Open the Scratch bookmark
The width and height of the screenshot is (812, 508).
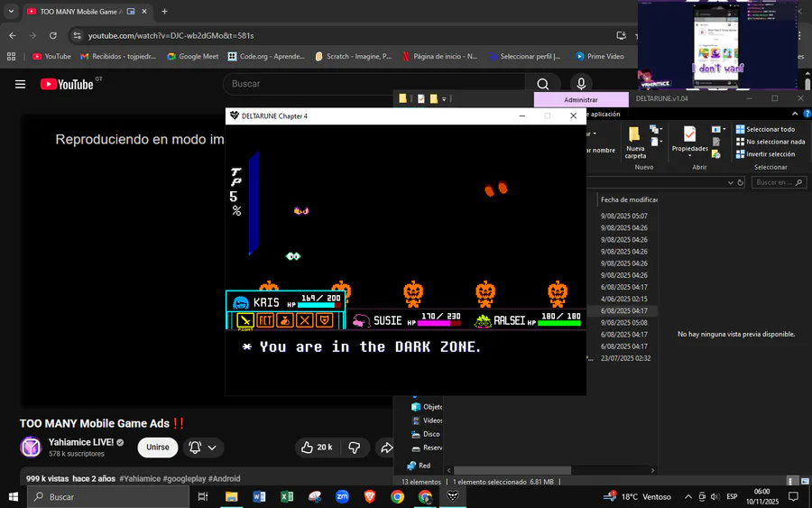click(x=353, y=57)
